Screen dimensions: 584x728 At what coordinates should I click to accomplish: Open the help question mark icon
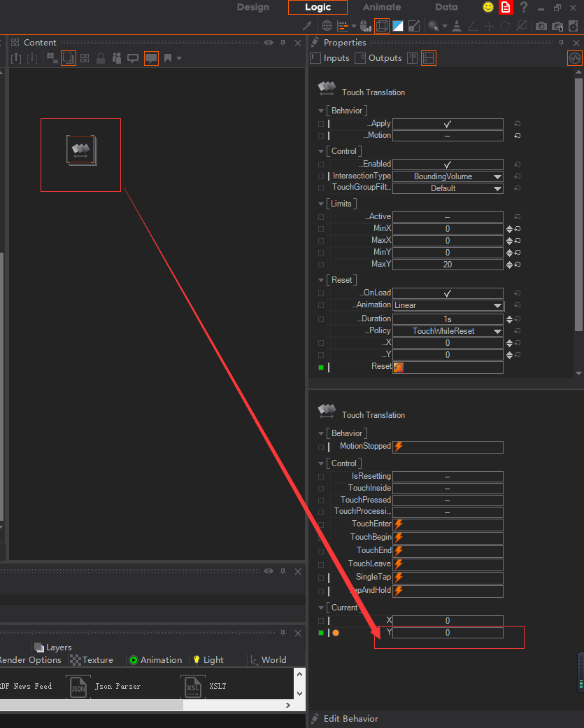click(x=523, y=7)
